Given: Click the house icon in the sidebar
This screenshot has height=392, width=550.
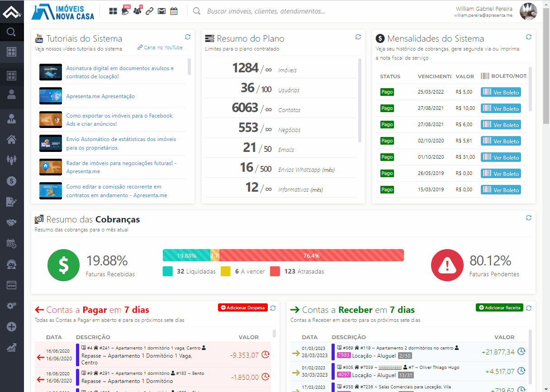Looking at the screenshot, I should click(12, 139).
